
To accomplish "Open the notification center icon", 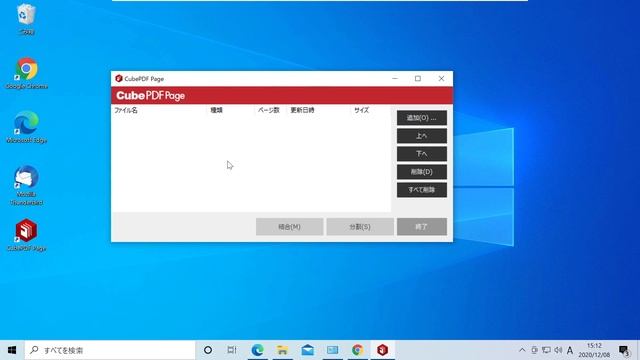I will coord(624,350).
